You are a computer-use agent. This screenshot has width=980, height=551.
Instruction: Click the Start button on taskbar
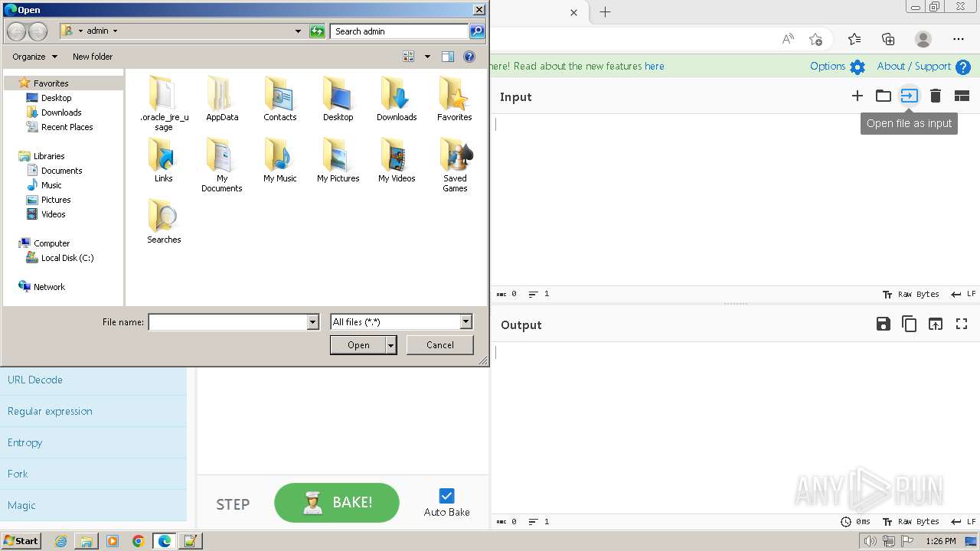[x=21, y=541]
